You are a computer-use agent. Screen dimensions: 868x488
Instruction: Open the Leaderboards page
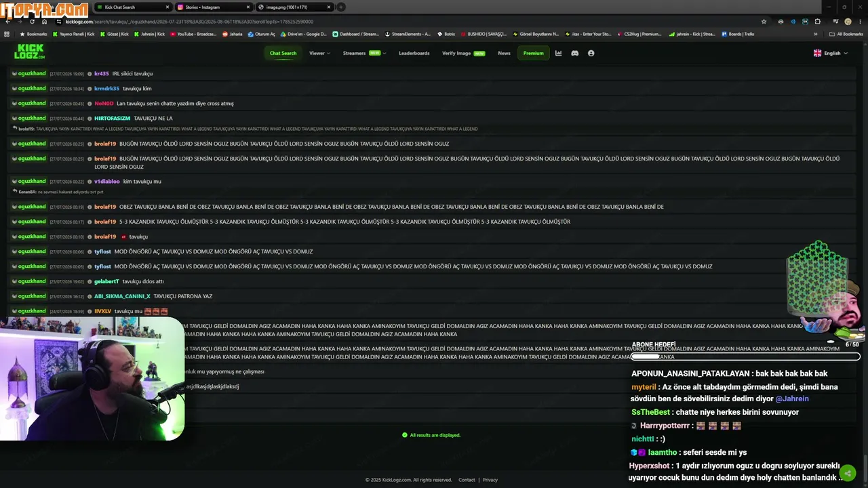(414, 53)
